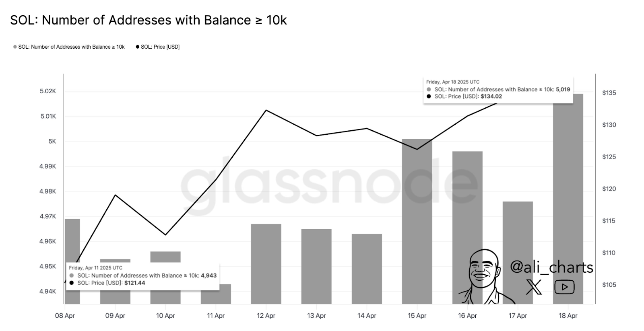Screen dimensions: 644x331
Task: Click the @ali_charts handle text
Action: (x=551, y=267)
